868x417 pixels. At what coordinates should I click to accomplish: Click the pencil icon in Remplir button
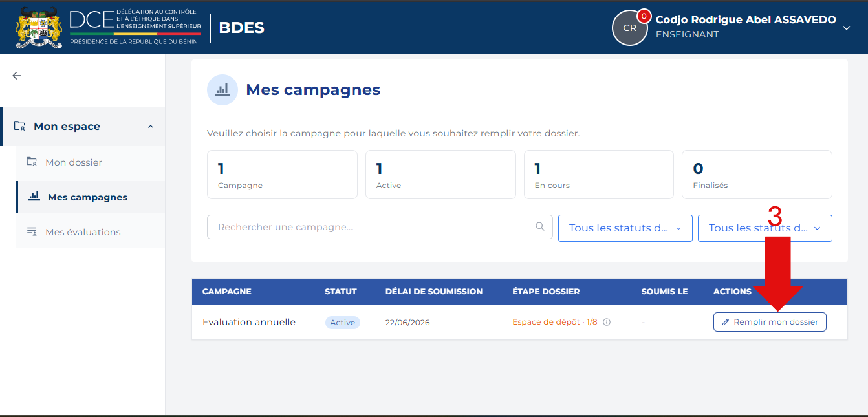point(726,322)
